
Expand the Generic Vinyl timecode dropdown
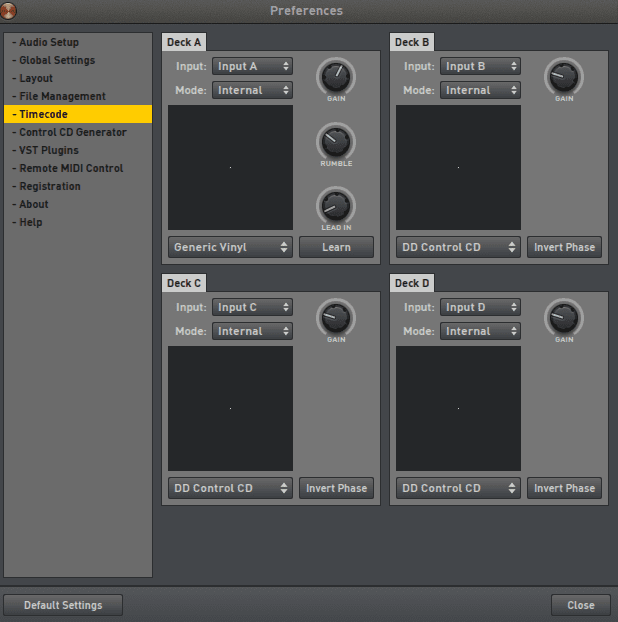[x=230, y=247]
